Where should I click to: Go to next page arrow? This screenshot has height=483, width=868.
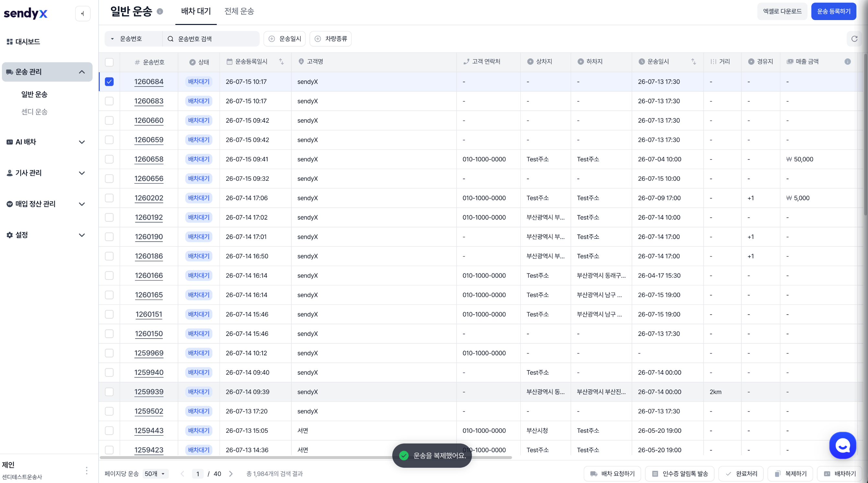pyautogui.click(x=231, y=474)
